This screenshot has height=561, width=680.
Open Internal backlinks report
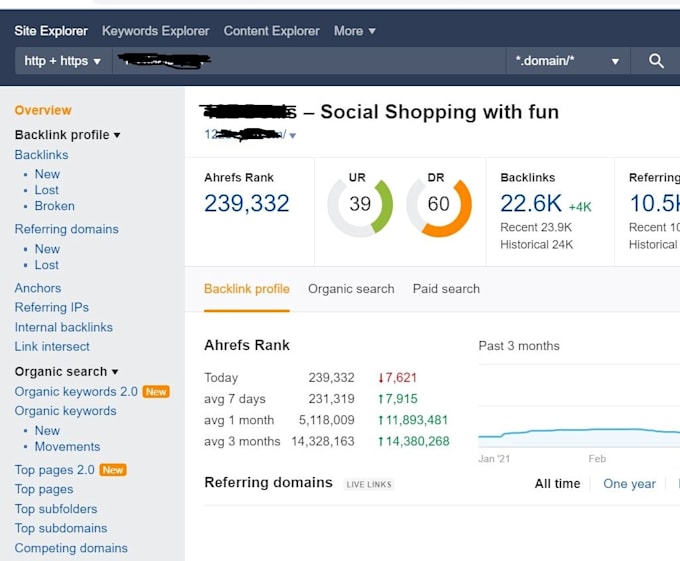coord(64,327)
